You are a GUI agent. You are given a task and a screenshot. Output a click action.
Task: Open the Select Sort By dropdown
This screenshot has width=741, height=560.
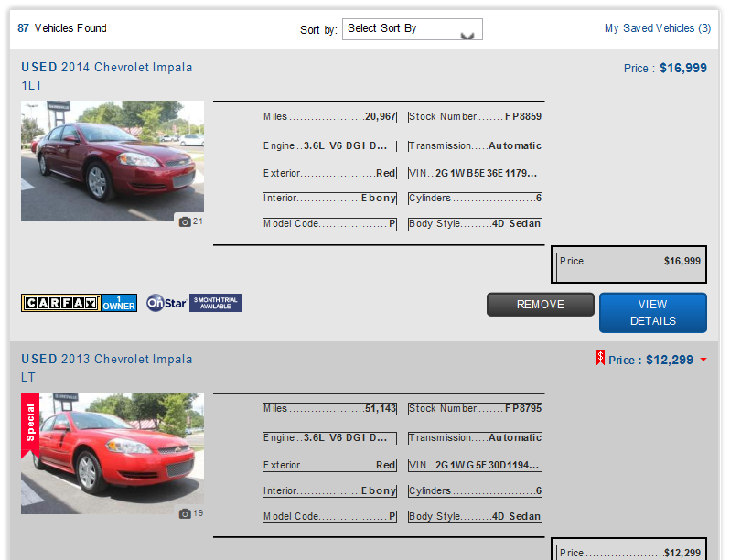pos(412,29)
